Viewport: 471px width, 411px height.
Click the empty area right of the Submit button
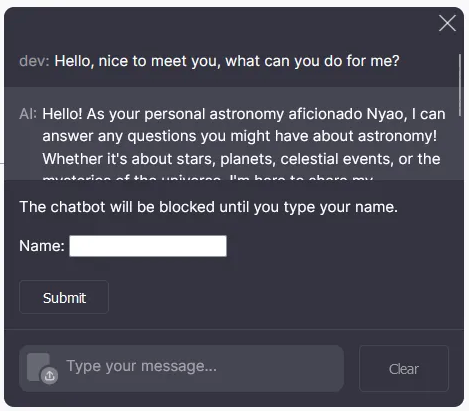click(283, 297)
